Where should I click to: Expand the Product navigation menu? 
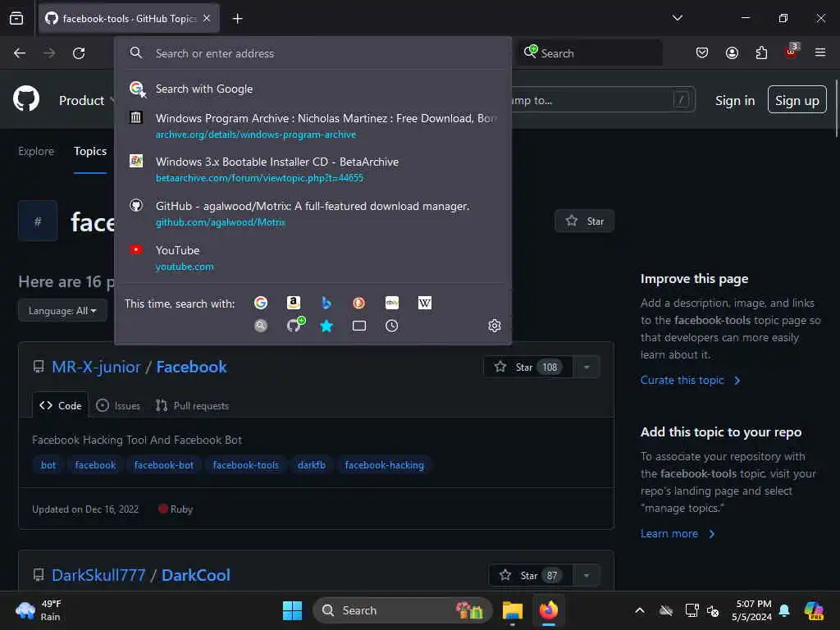87,100
